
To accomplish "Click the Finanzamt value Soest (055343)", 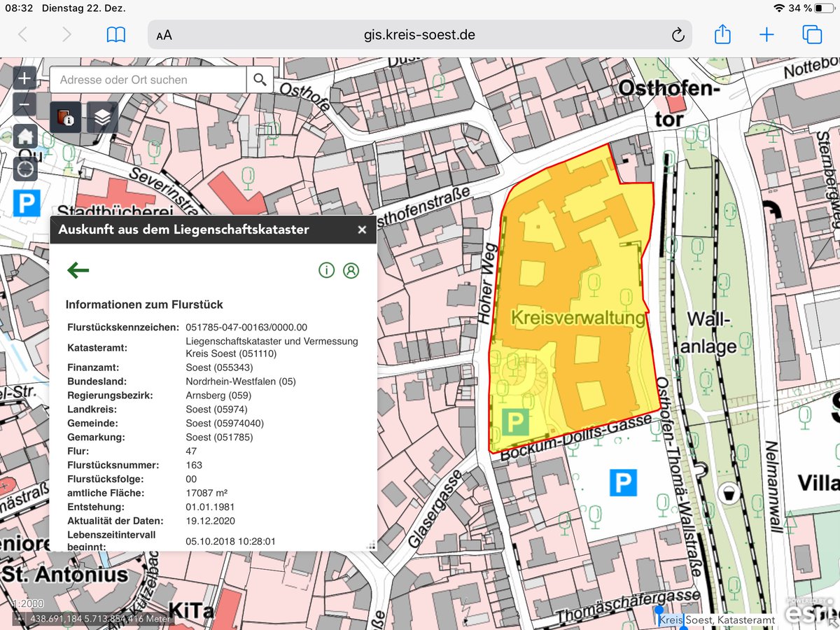I will point(219,367).
